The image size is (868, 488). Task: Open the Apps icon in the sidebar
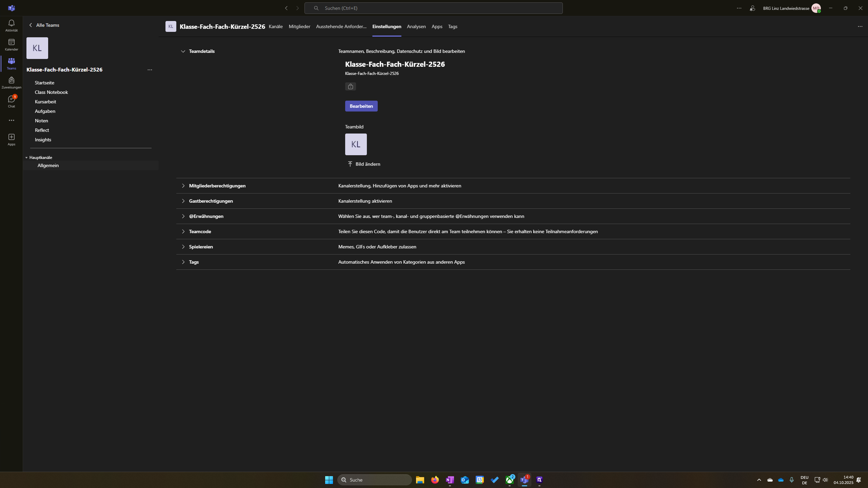(11, 139)
